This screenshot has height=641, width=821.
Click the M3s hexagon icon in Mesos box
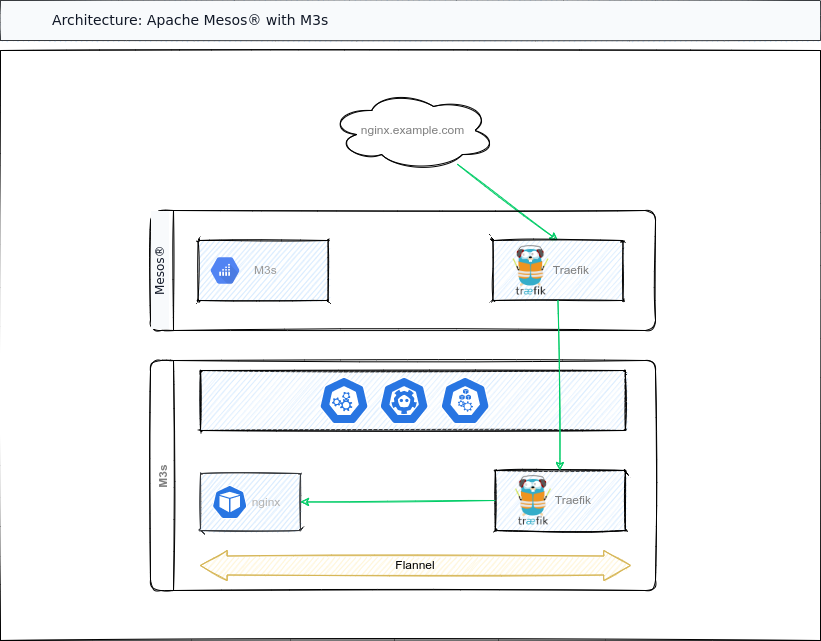coord(225,271)
